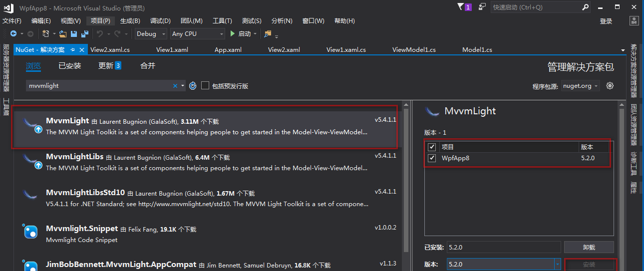Expand the new project dropdown arrow
Image resolution: width=644 pixels, height=271 pixels.
pos(53,34)
